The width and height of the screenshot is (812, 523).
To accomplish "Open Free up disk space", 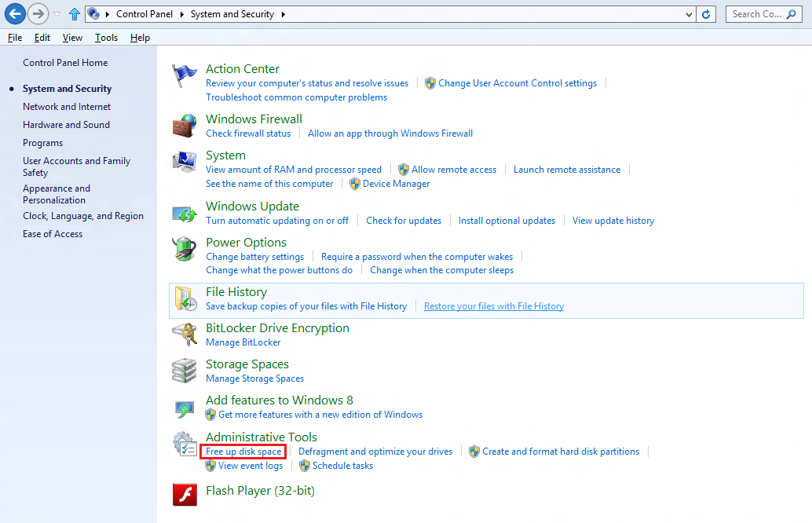I will 243,452.
